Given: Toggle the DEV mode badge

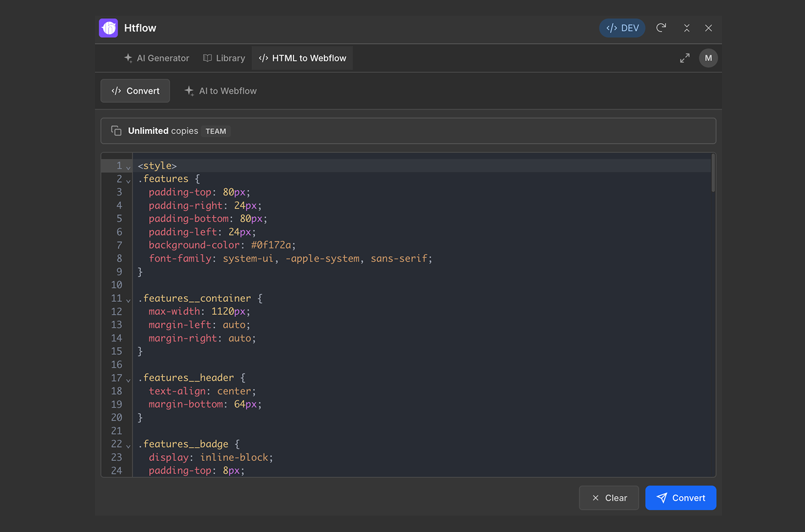Looking at the screenshot, I should [622, 28].
